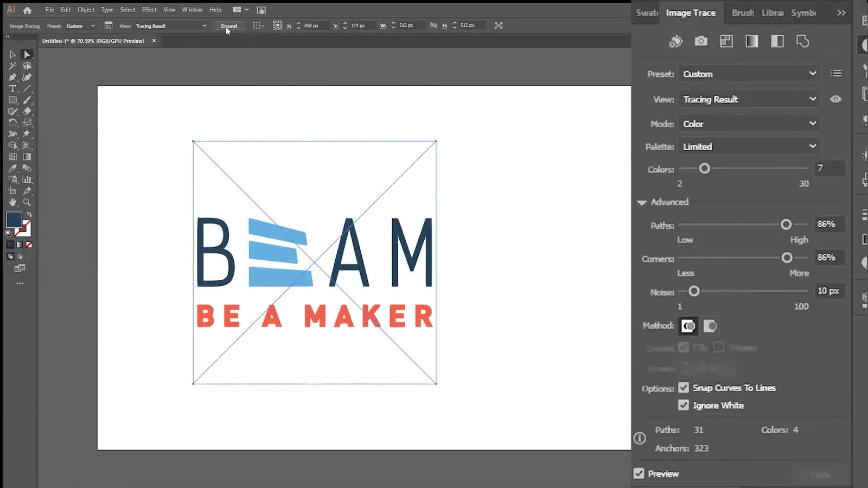Open the View dropdown showing Tracing Result in panel
Viewport: 868px width, 488px height.
[x=749, y=99]
